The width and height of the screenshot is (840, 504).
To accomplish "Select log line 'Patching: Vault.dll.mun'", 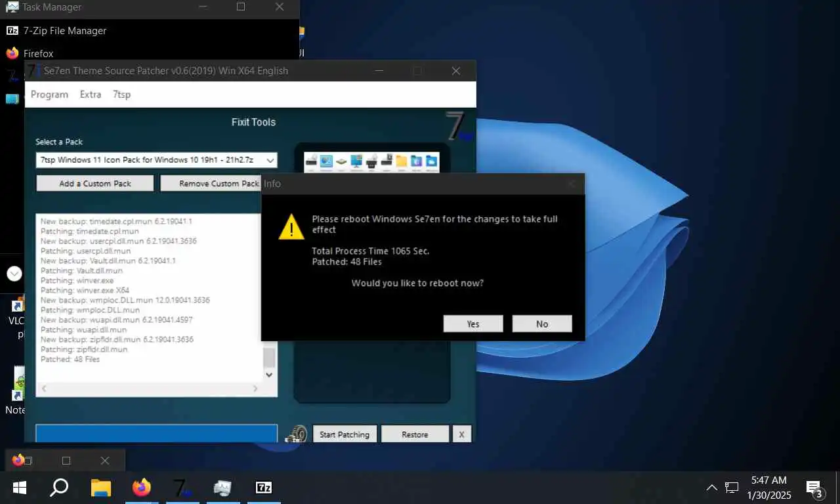I will tap(81, 270).
